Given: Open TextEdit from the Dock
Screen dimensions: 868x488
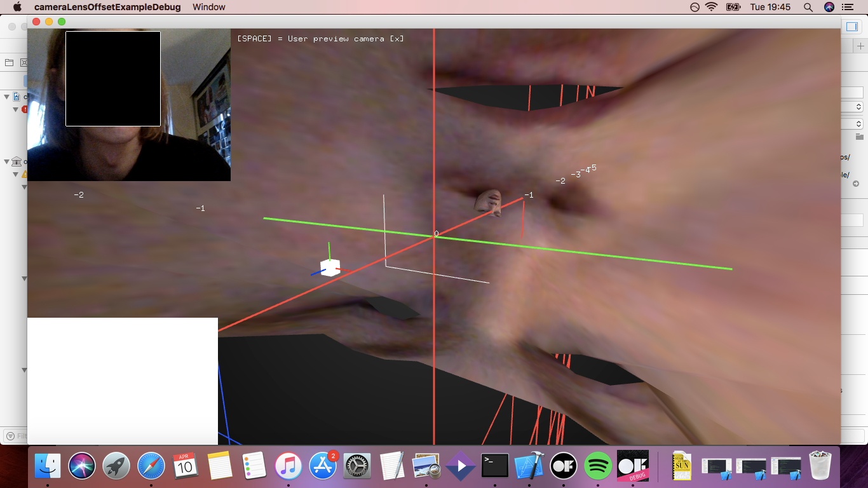Looking at the screenshot, I should tap(392, 466).
